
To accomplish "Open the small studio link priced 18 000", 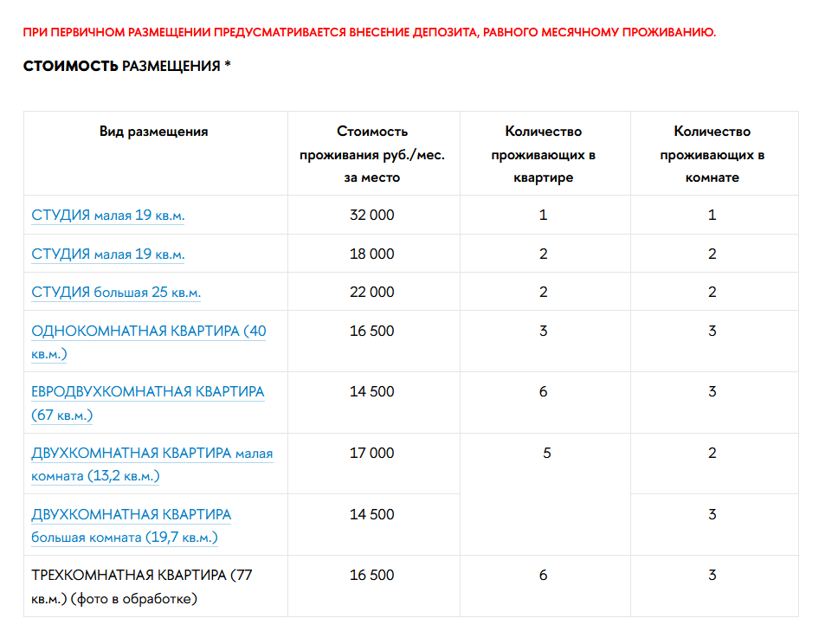I will click(107, 254).
